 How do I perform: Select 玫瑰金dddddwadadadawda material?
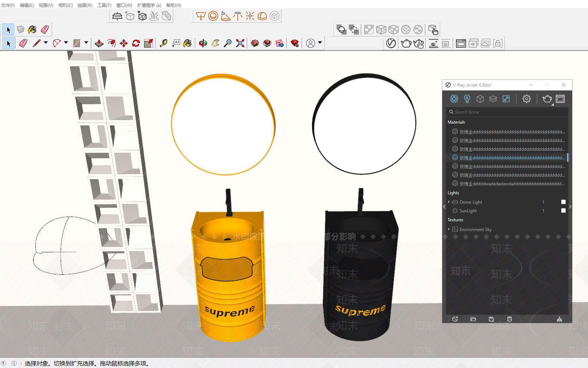tap(507, 184)
